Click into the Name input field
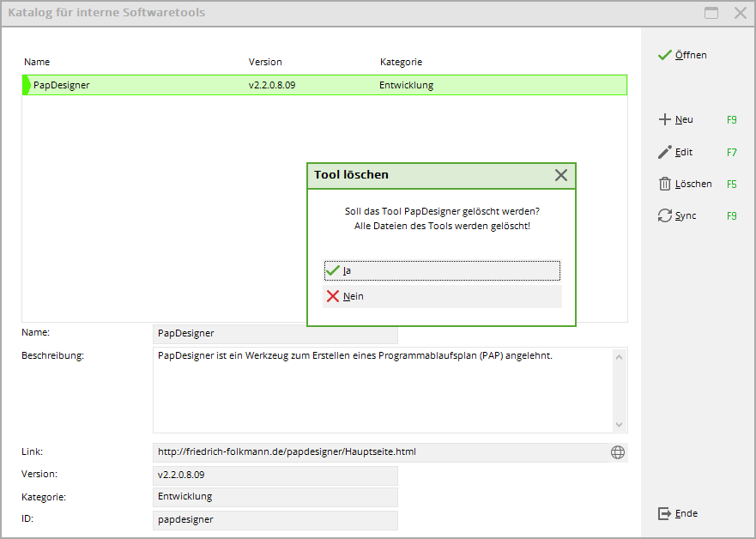756x539 pixels. tap(275, 333)
